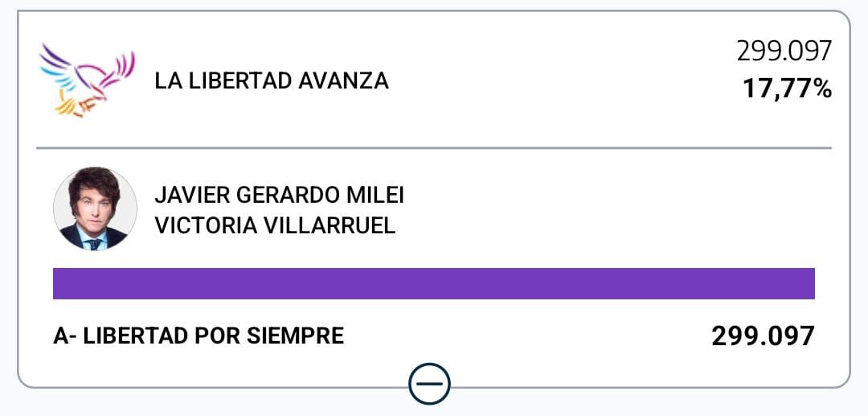868x416 pixels.
Task: Click the La Libertad Avanza eagle logo
Action: (87, 80)
